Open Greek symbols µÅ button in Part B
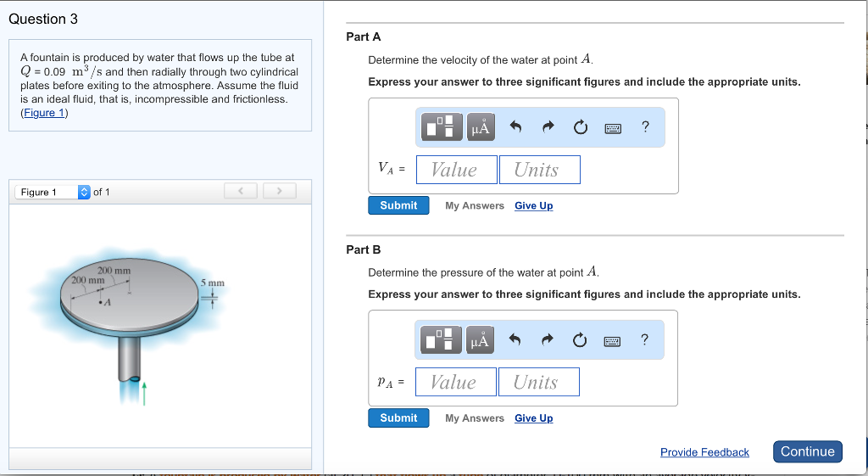Screen dimensions: 868x476 (x=480, y=339)
